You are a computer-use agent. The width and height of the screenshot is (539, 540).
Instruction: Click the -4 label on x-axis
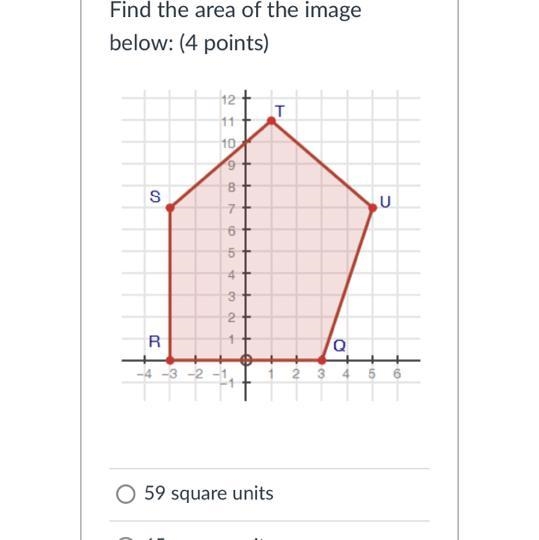[x=144, y=374]
